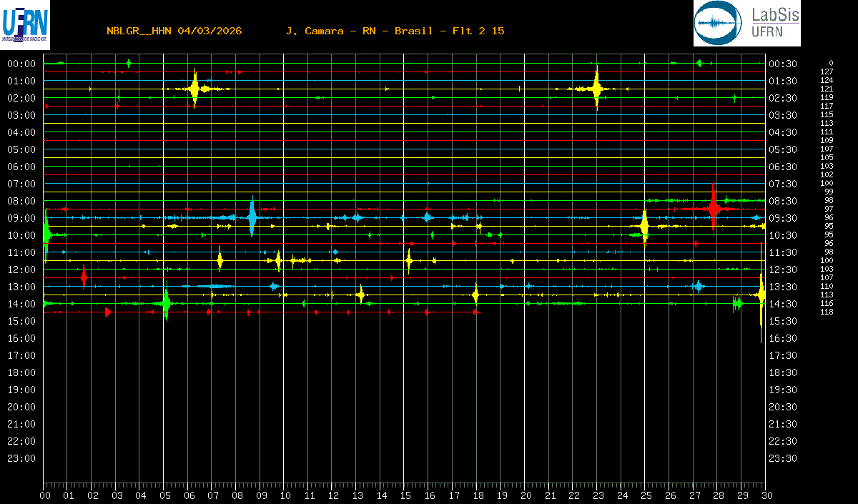This screenshot has height=504, width=858.
Task: Click minute 30 on the bottom axis
Action: pos(765,495)
